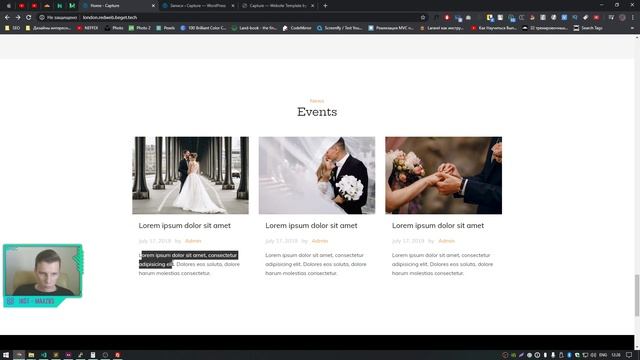This screenshot has height=360, width=640.
Task: Open the notification center in the taskbar
Action: coord(629,355)
